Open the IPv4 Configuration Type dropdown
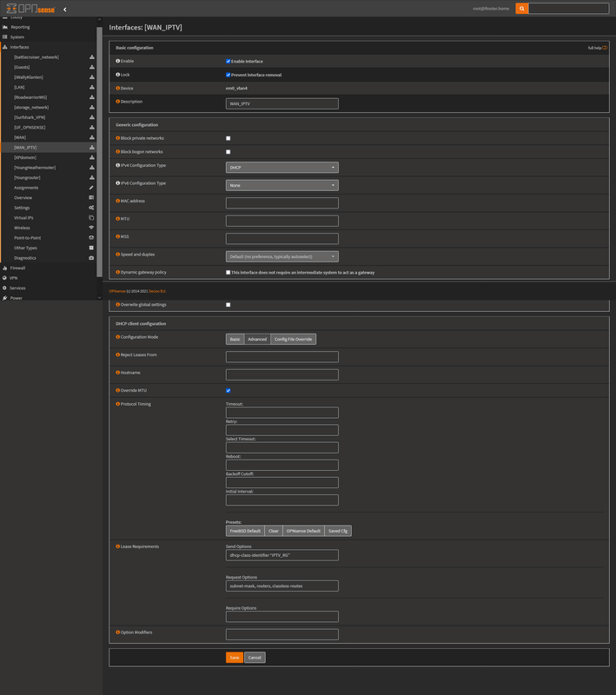This screenshot has width=616, height=695. pyautogui.click(x=282, y=168)
